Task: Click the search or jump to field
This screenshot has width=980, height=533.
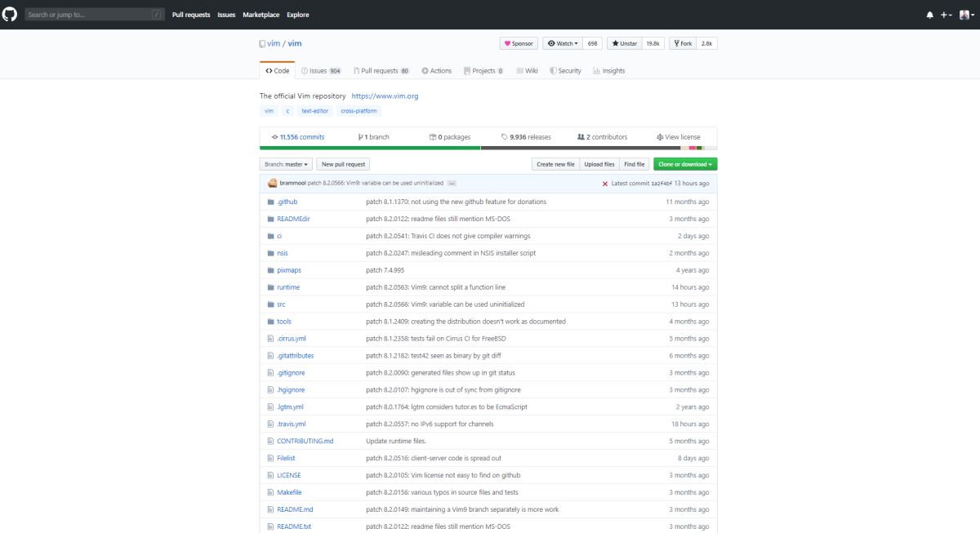Action: pyautogui.click(x=94, y=15)
